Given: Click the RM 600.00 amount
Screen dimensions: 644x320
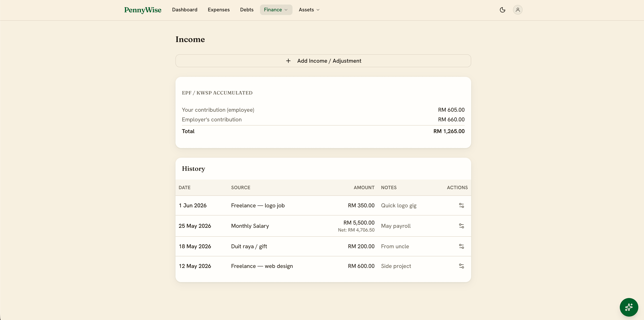Looking at the screenshot, I should 361,266.
